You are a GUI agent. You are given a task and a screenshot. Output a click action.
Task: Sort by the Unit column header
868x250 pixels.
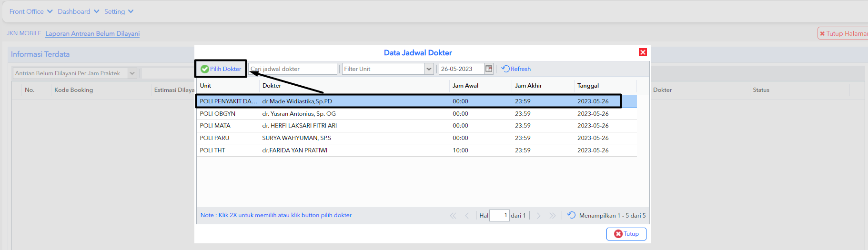[x=228, y=86]
